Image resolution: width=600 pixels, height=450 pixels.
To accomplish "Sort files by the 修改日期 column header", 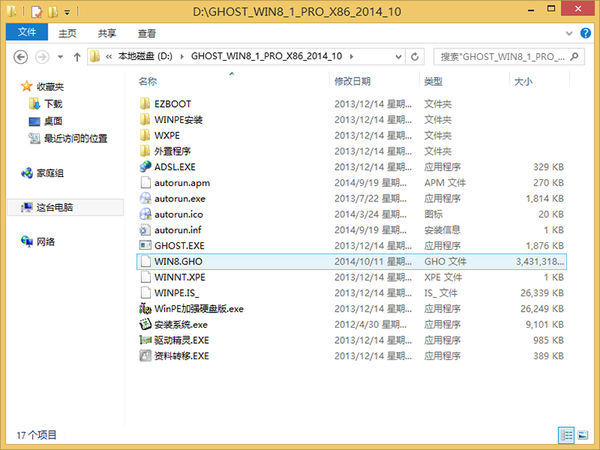I will pos(353,80).
